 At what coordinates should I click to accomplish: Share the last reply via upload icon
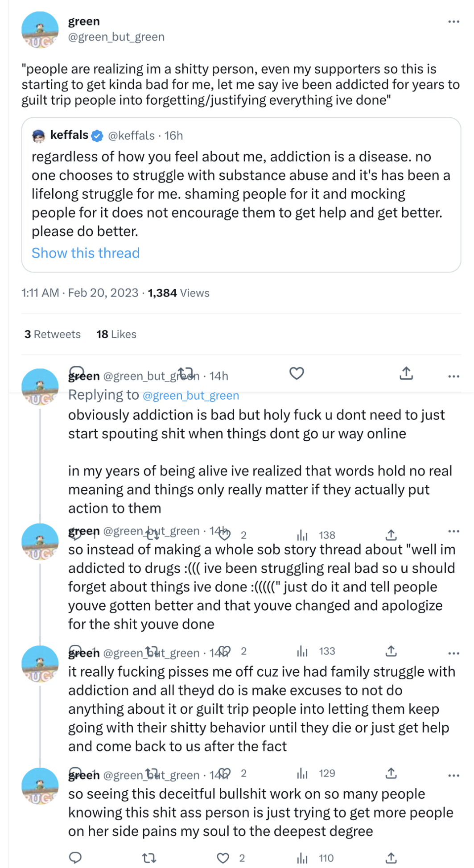click(391, 857)
